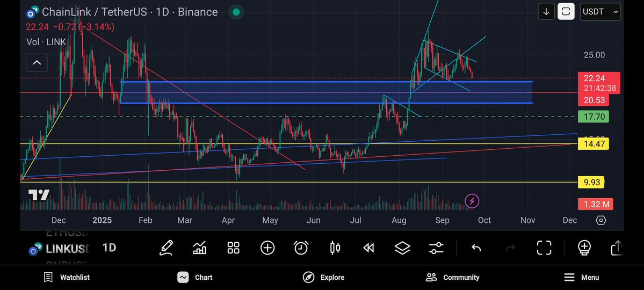644x290 pixels.
Task: Tap the green market status dot
Action: (x=236, y=12)
